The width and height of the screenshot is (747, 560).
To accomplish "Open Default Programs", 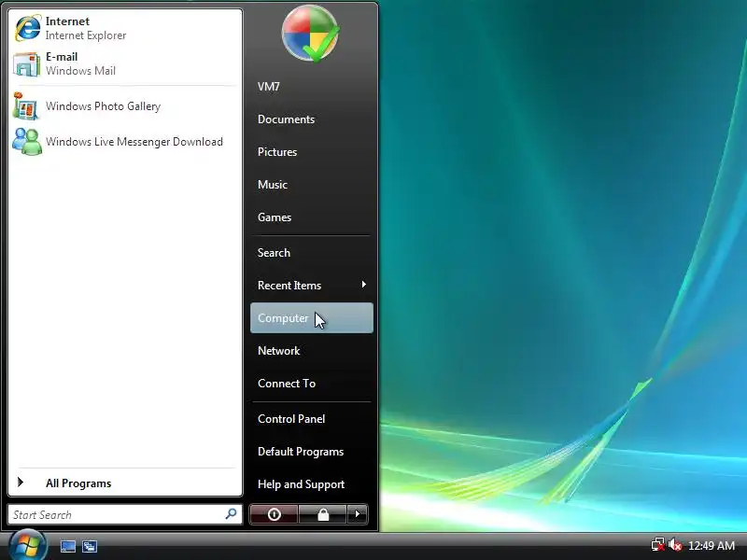I will pyautogui.click(x=312, y=452).
